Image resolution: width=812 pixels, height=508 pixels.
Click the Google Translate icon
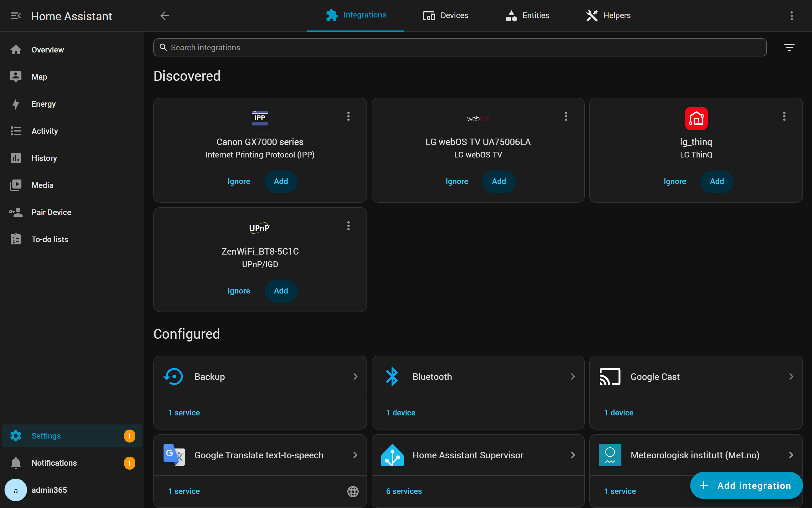point(174,455)
